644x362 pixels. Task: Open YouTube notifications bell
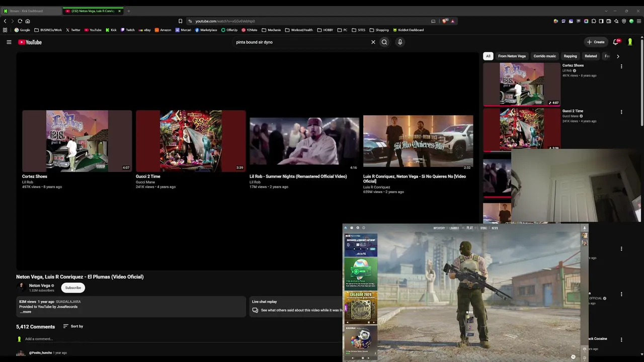click(x=616, y=42)
